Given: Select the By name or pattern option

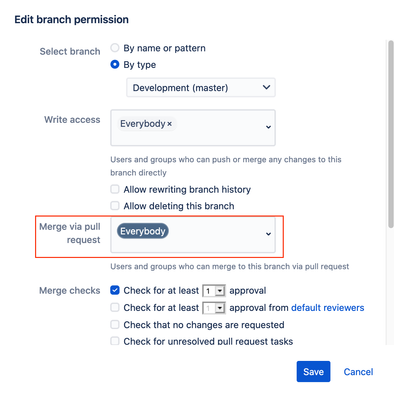Looking at the screenshot, I should coord(115,48).
